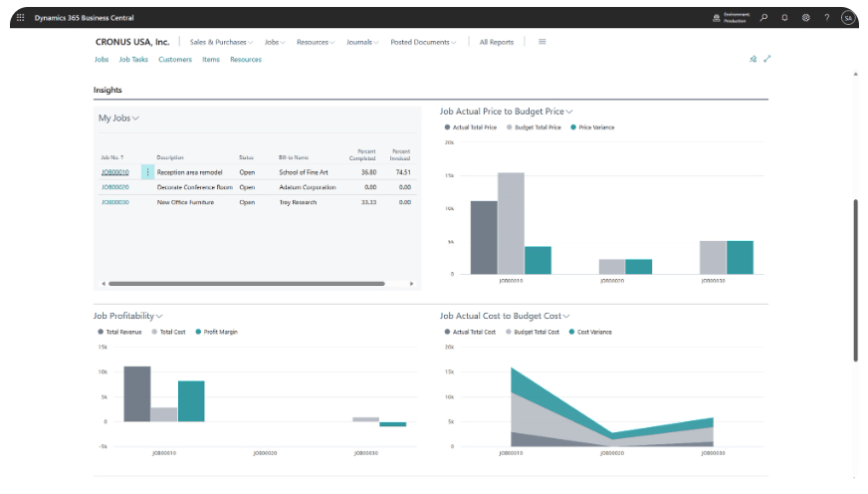Open the hamburger more-menu icon
The height and width of the screenshot is (494, 868).
542,42
